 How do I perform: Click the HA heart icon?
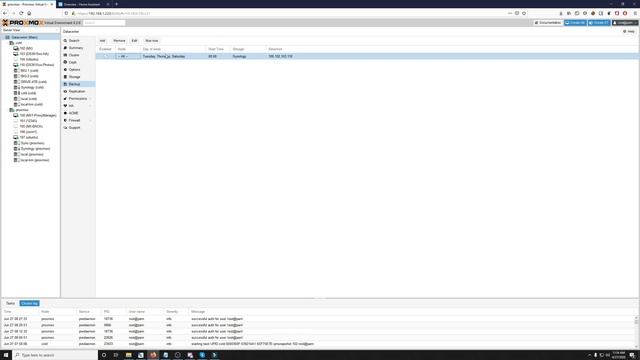[x=65, y=106]
